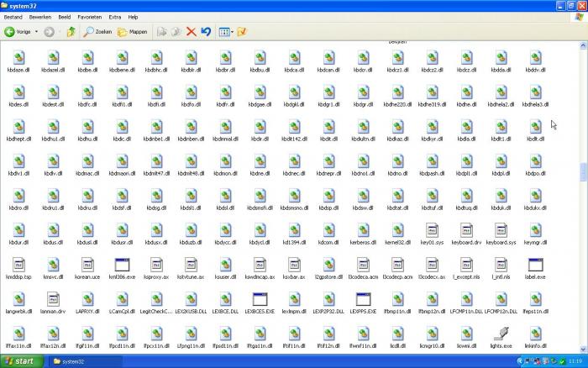This screenshot has height=368, width=588.
Task: Open the Favorieten menu
Action: point(90,18)
